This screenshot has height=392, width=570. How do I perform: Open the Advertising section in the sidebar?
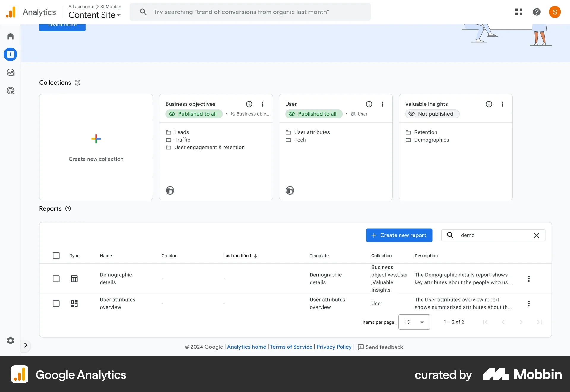click(10, 91)
